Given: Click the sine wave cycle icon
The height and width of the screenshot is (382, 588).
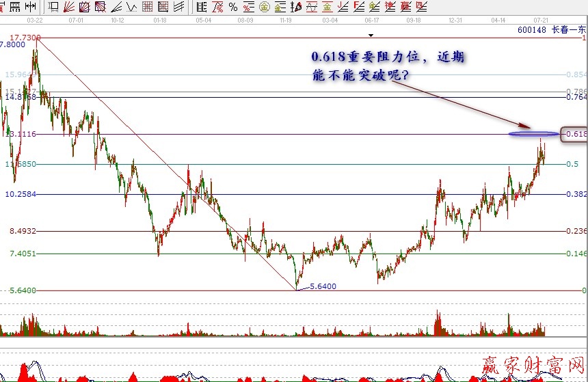Looking at the screenshot, I should pos(311,7).
